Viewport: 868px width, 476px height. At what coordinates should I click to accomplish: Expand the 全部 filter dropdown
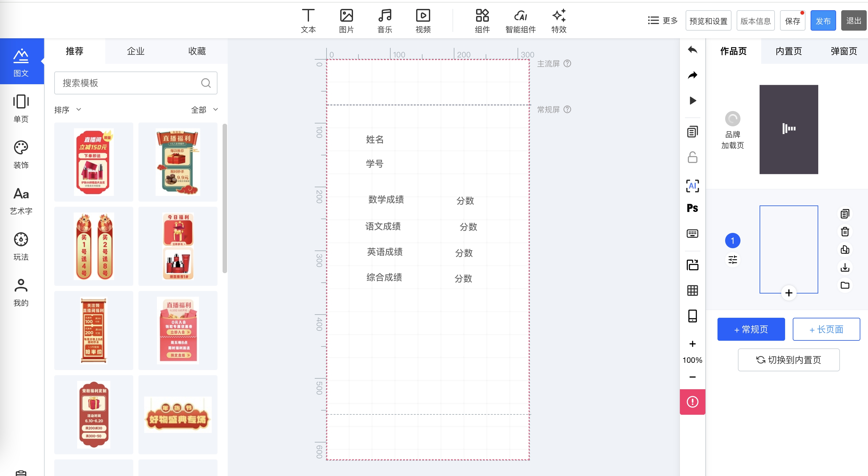coord(204,109)
